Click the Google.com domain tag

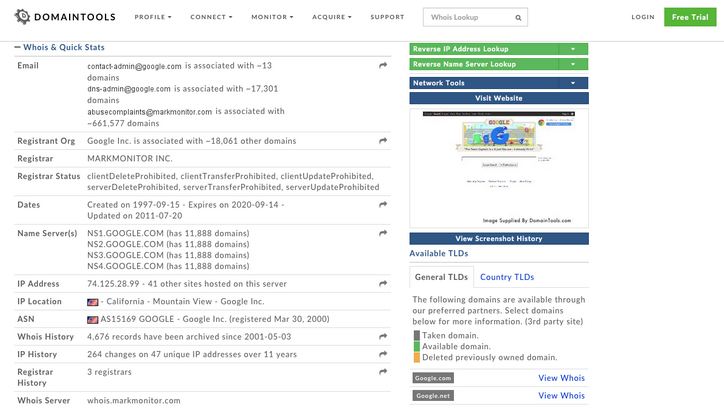tap(433, 378)
